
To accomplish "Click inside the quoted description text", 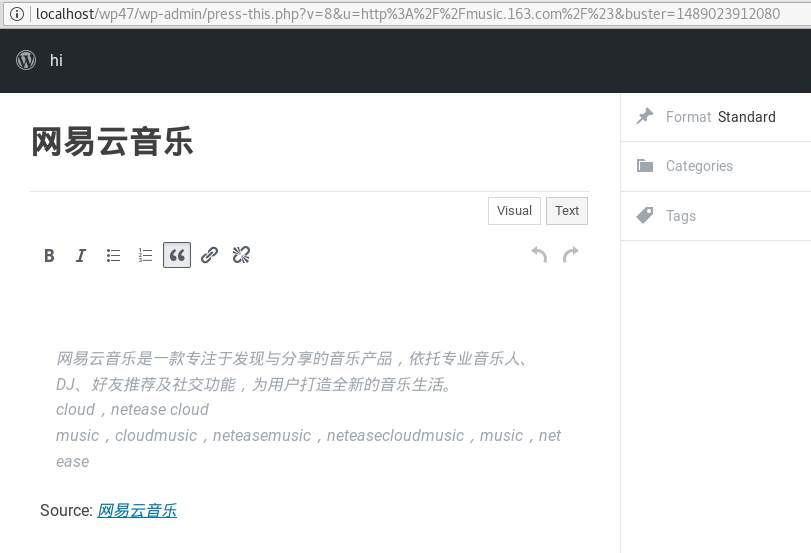I will (x=308, y=410).
